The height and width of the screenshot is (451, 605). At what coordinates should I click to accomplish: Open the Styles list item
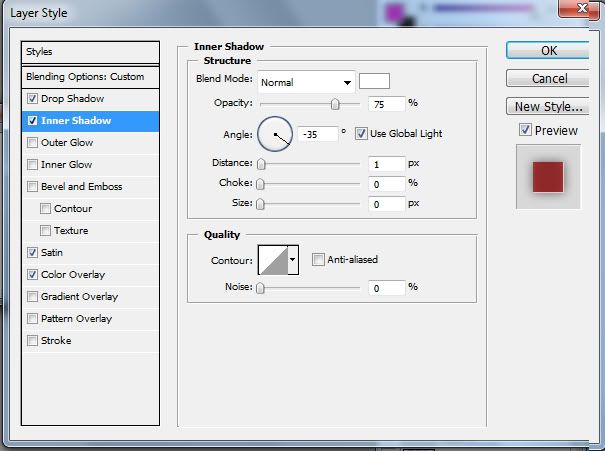pos(91,52)
